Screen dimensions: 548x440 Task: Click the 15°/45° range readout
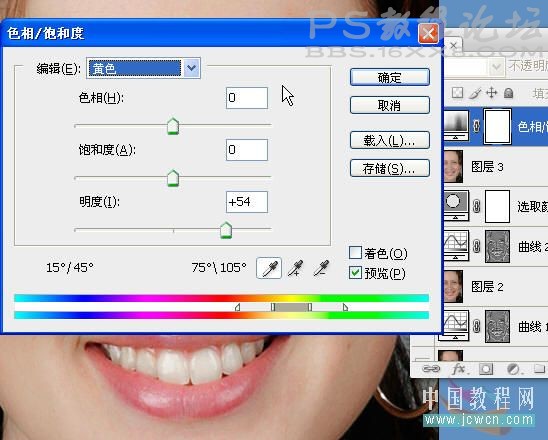pos(70,268)
